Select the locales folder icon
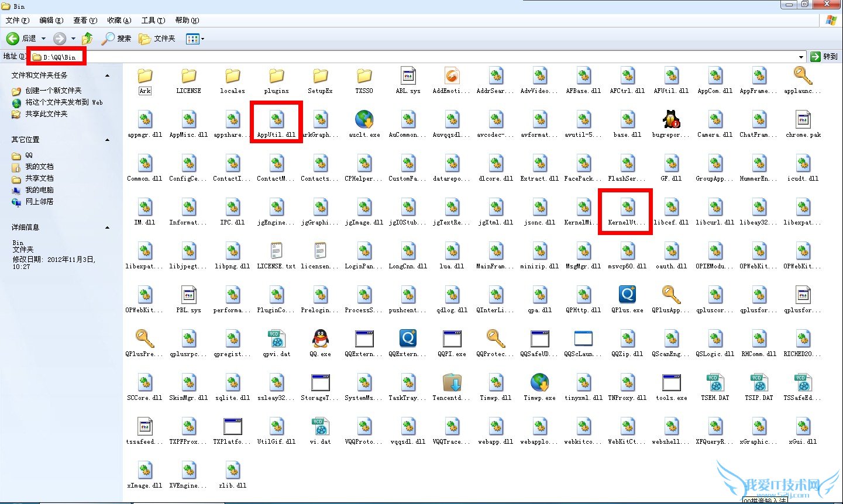This screenshot has width=843, height=504. [232, 75]
